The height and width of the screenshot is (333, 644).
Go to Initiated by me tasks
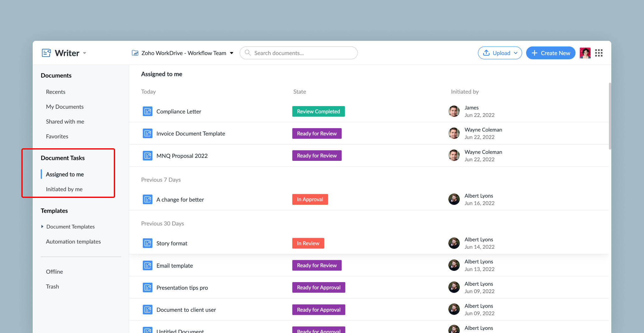pyautogui.click(x=64, y=189)
